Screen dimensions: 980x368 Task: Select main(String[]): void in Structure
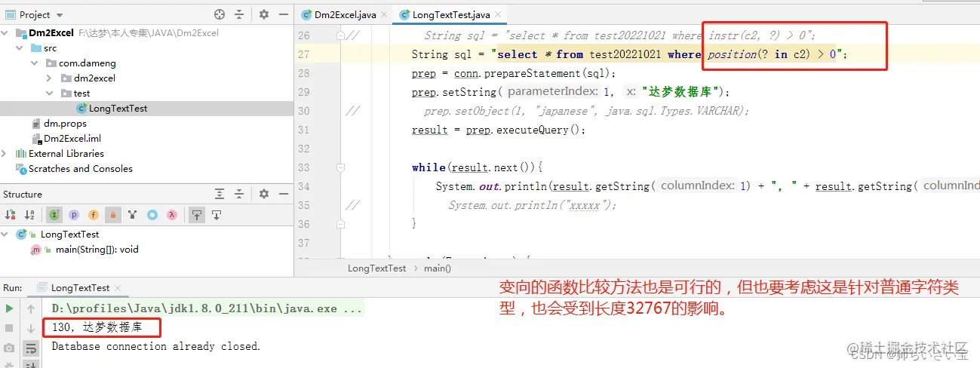point(84,250)
